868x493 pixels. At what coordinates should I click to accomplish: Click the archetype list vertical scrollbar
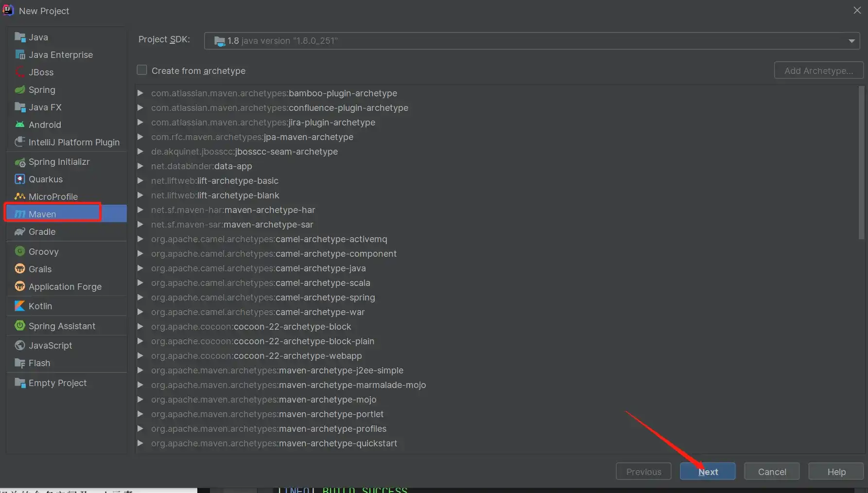[x=861, y=163]
